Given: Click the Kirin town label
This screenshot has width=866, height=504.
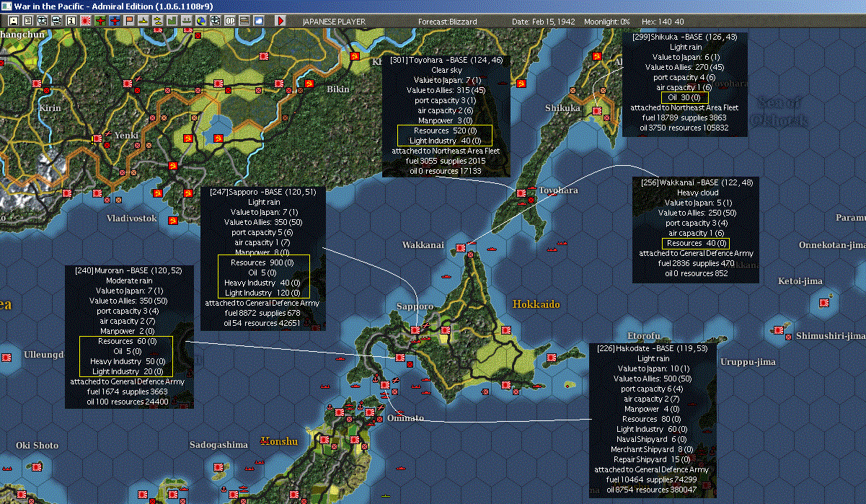Looking at the screenshot, I should point(50,107).
